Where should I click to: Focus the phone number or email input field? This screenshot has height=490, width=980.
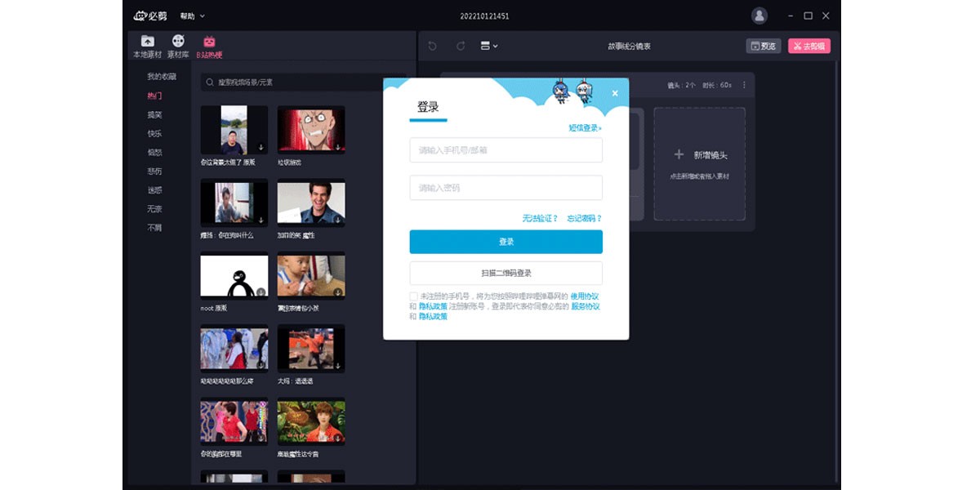coord(506,150)
